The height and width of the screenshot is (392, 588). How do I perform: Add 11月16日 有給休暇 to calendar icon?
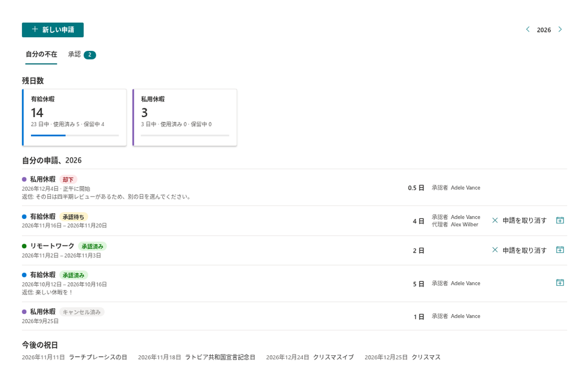click(560, 220)
